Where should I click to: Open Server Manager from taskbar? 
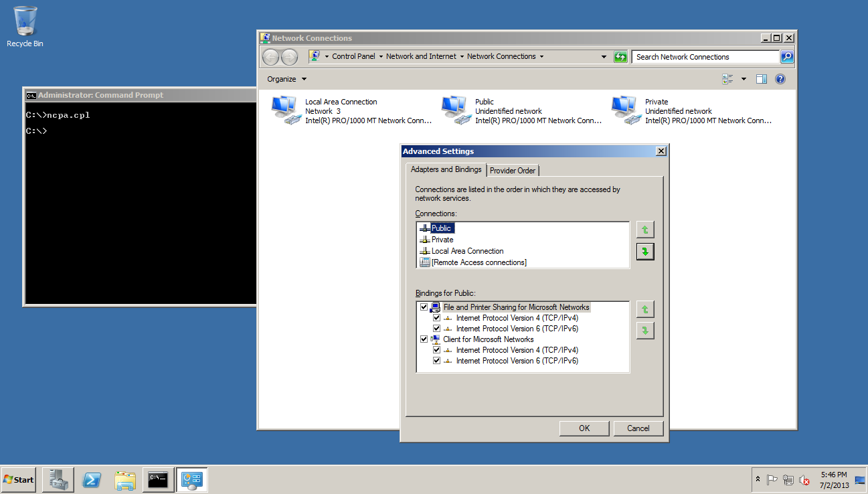point(58,479)
